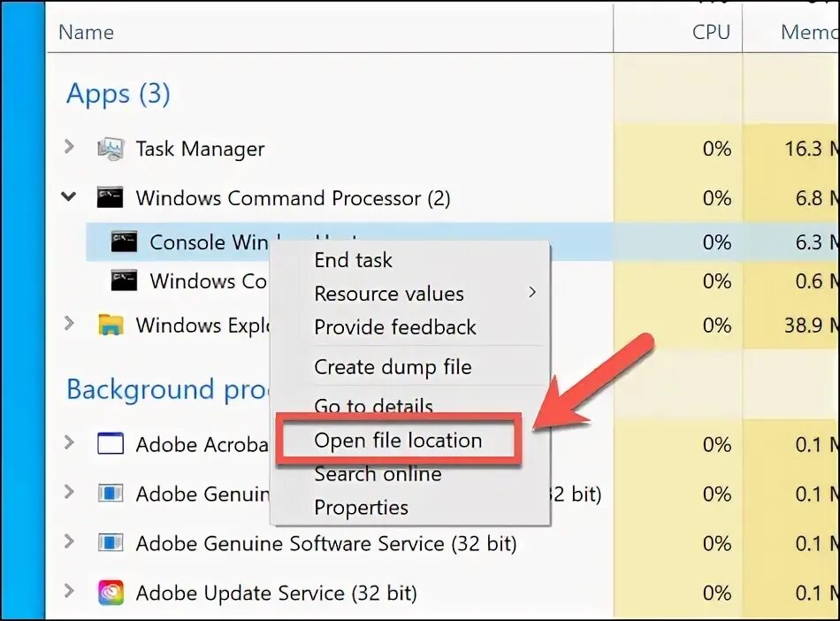The image size is (840, 621).
Task: Expand the Adobe Update Service entry
Action: coord(69,591)
